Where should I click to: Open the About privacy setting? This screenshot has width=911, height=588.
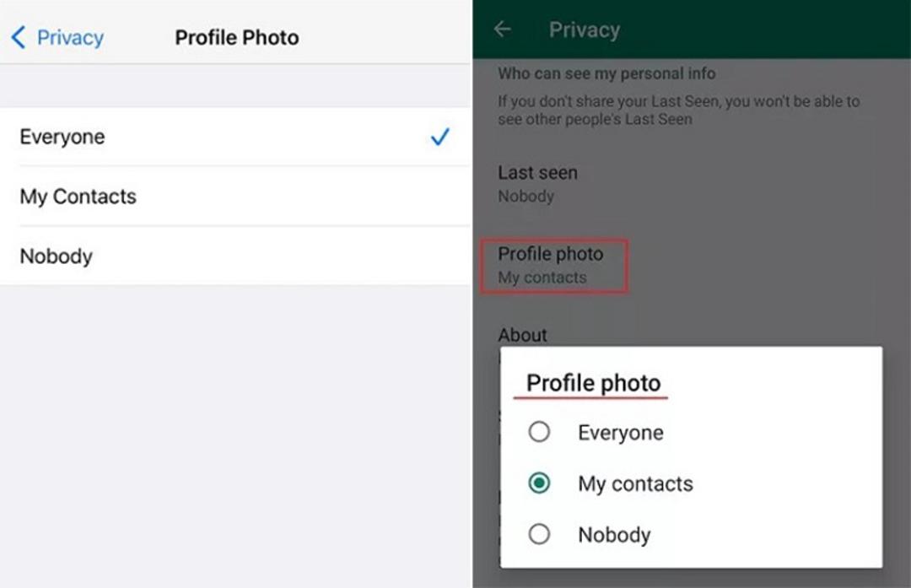tap(522, 335)
